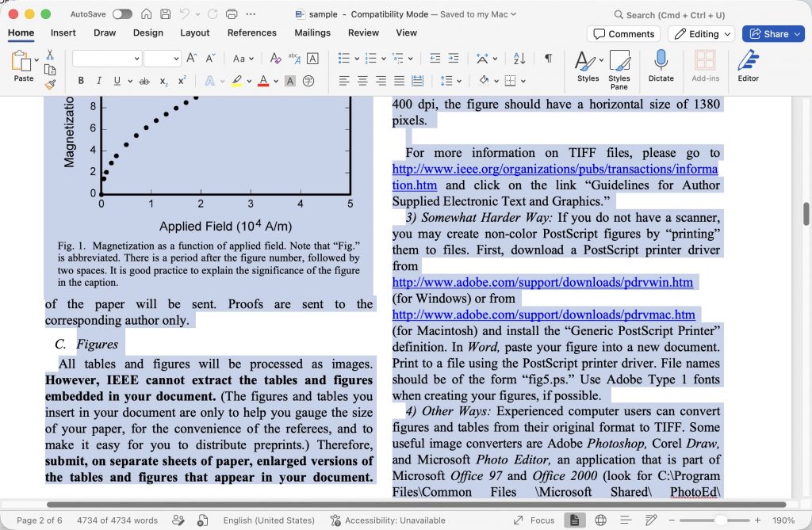812x530 pixels.
Task: Click the Character Shading icon
Action: (290, 82)
